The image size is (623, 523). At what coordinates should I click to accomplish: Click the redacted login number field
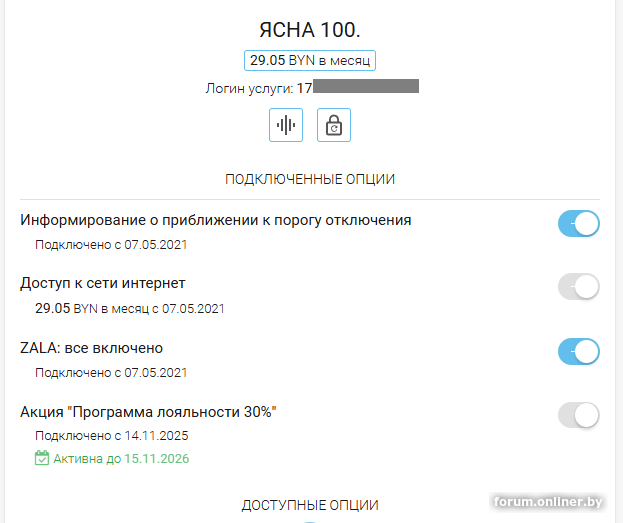(x=365, y=87)
